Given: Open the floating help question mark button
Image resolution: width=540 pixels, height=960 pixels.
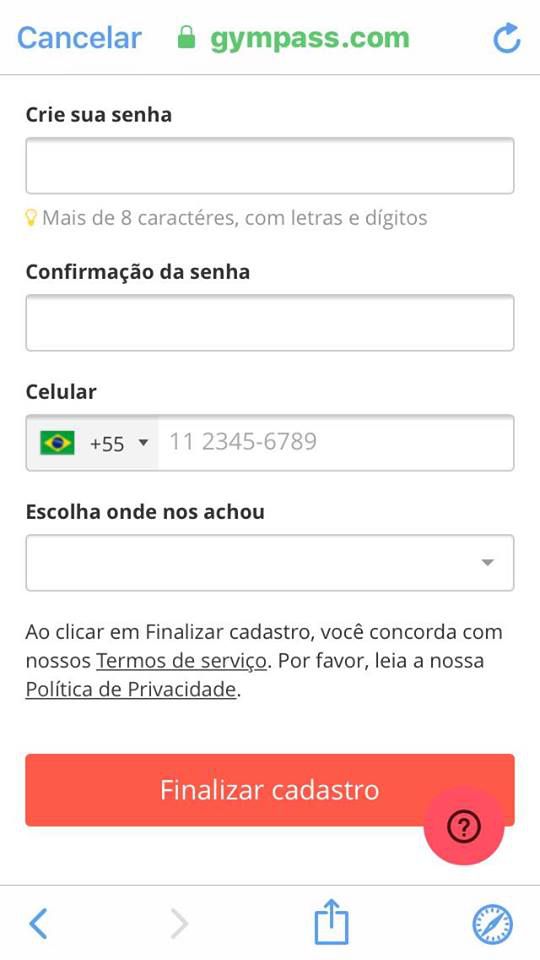Looking at the screenshot, I should click(x=463, y=827).
